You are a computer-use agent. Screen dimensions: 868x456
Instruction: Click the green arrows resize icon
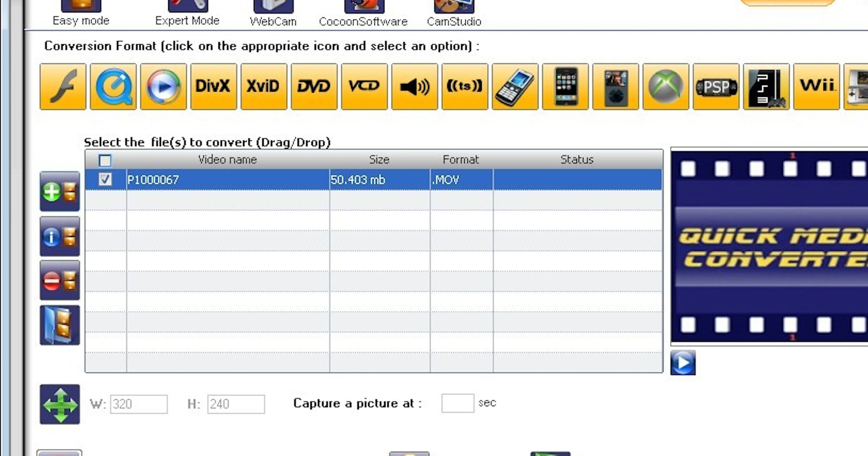pyautogui.click(x=60, y=404)
